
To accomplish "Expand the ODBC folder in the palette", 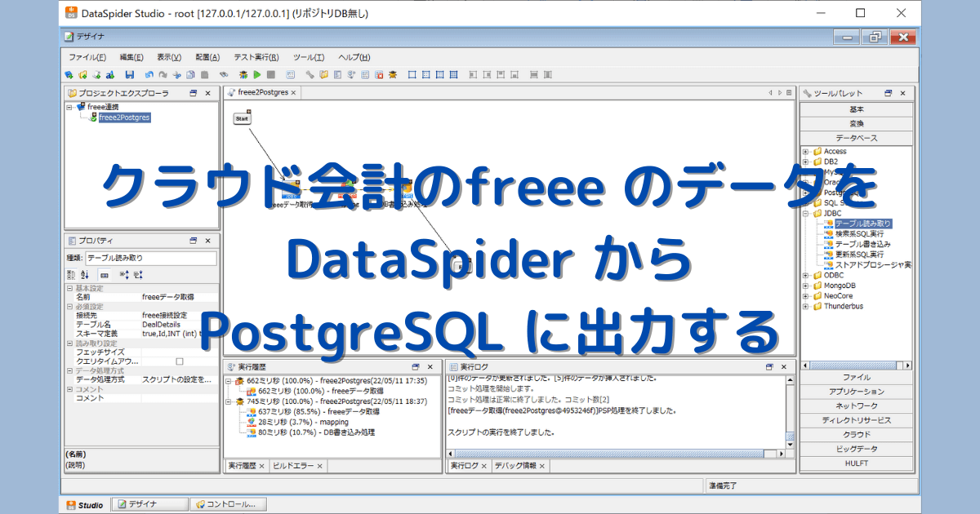I will [806, 275].
